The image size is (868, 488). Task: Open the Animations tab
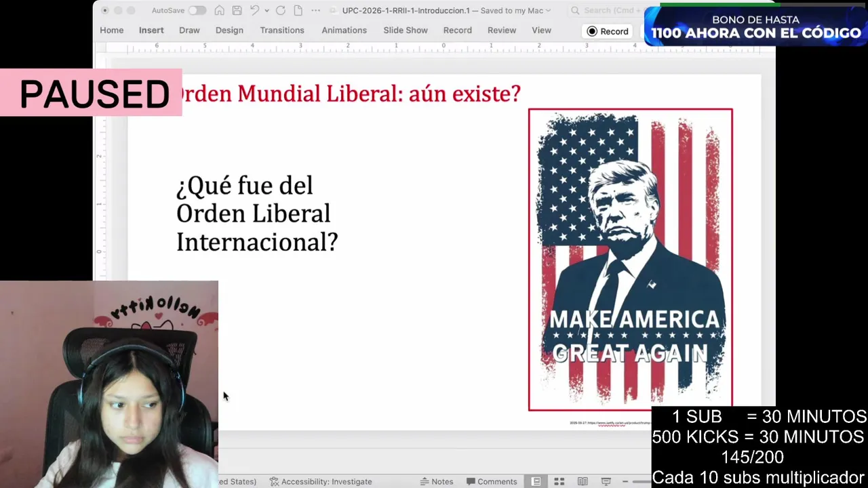tap(344, 30)
